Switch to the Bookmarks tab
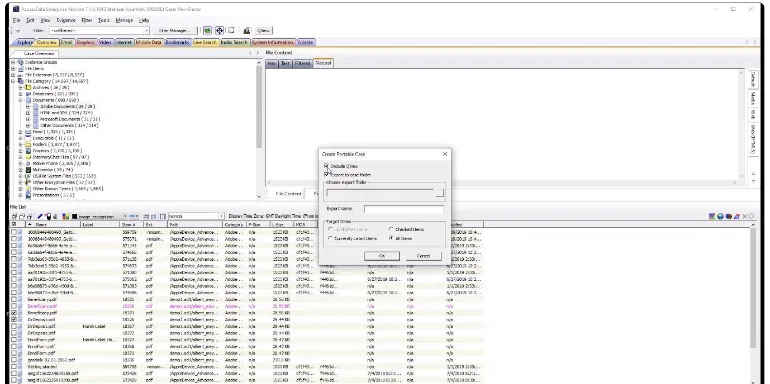 click(177, 43)
